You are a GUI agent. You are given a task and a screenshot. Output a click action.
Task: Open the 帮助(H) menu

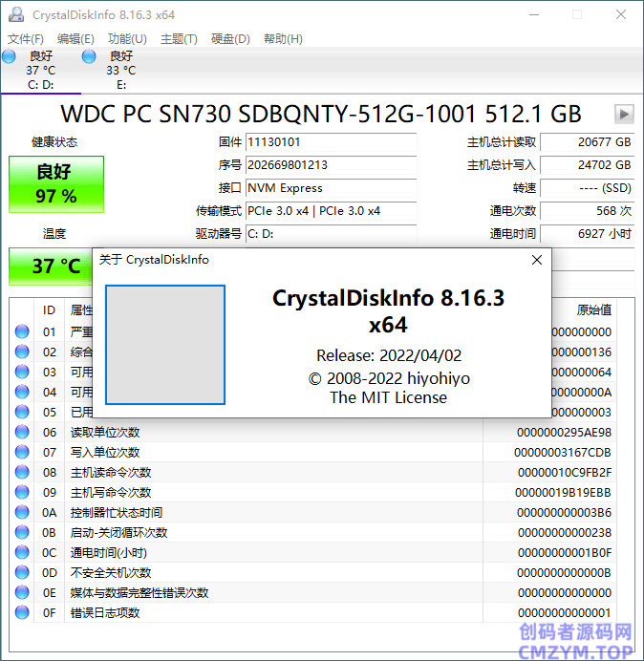[282, 39]
